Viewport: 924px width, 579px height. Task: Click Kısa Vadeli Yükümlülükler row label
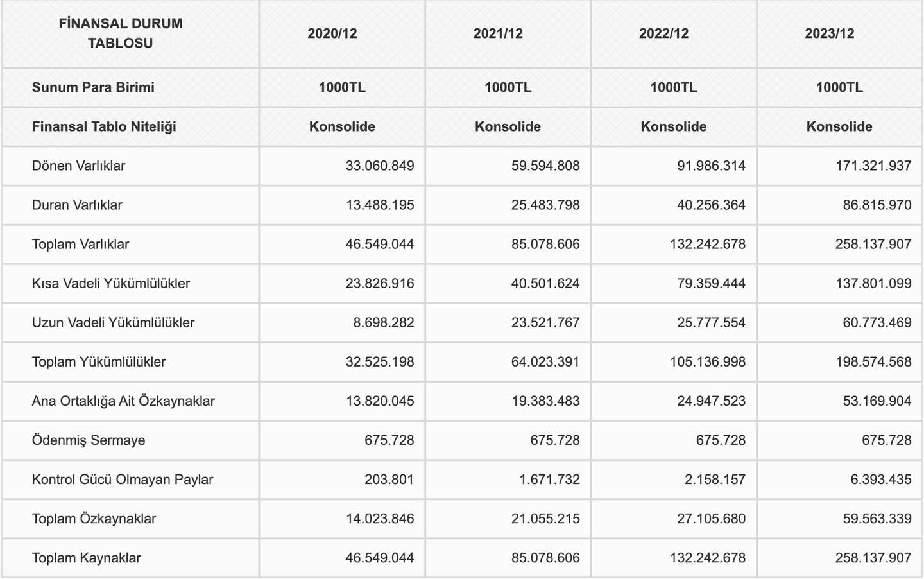pos(111,283)
